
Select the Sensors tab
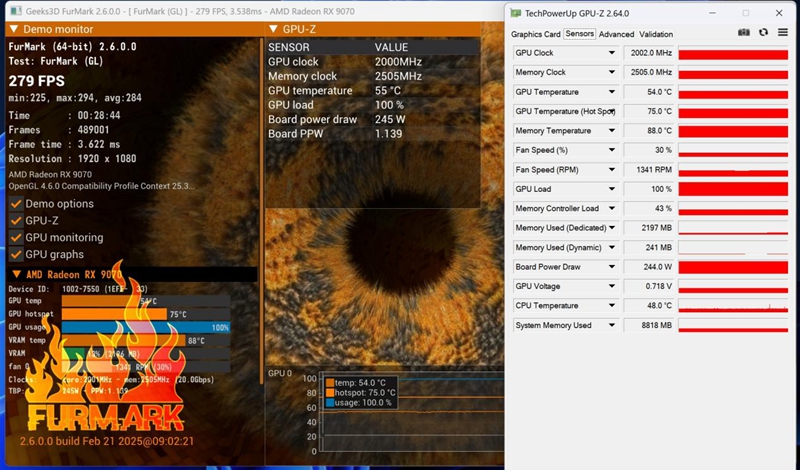(579, 34)
